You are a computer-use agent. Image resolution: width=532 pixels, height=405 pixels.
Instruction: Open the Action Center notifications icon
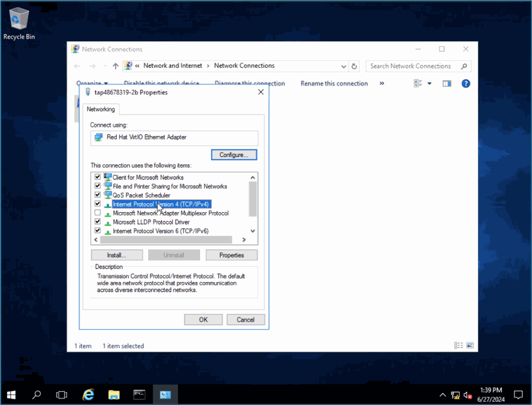pyautogui.click(x=518, y=395)
